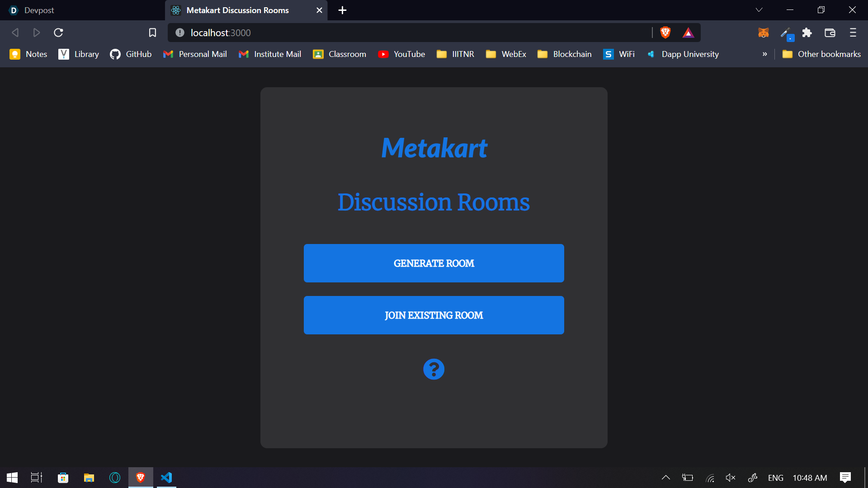
Task: Open the extensions puzzle piece menu
Action: pos(807,33)
